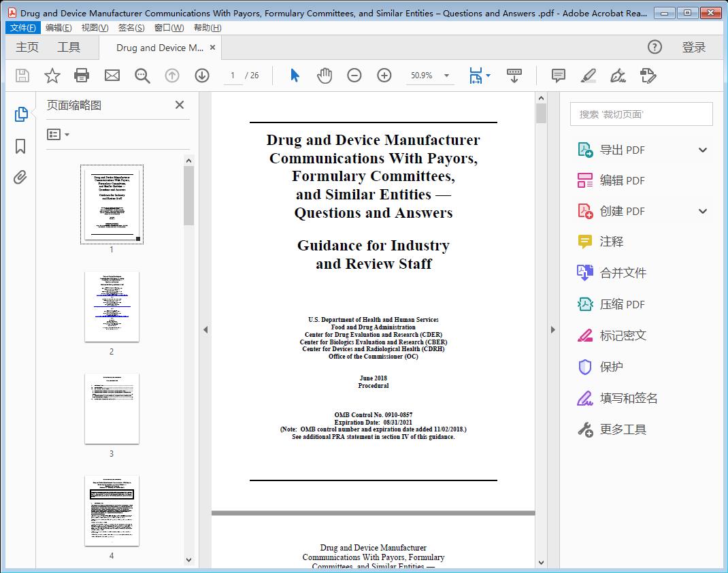Open the Bookmarks sidebar panel
Screen dimensions: 728x573
tap(20, 146)
